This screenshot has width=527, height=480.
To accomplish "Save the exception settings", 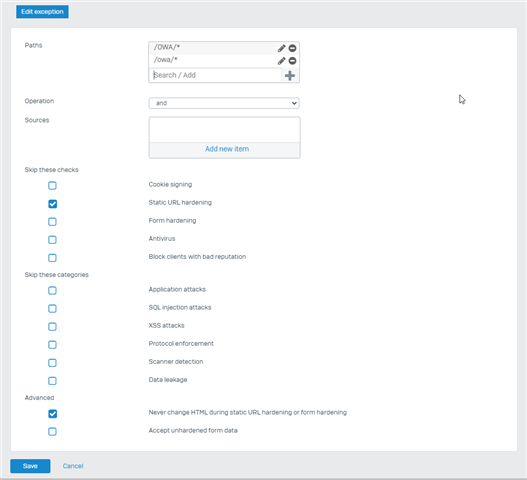I will click(x=30, y=466).
